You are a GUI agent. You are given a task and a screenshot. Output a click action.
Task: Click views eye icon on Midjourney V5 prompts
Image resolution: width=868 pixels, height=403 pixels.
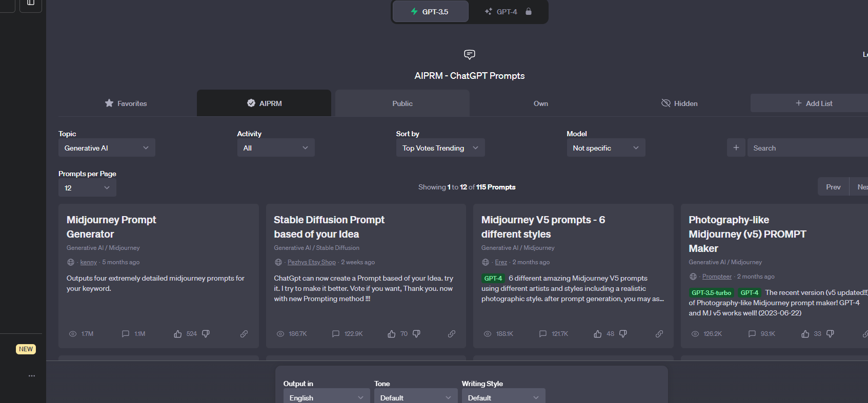(x=488, y=334)
